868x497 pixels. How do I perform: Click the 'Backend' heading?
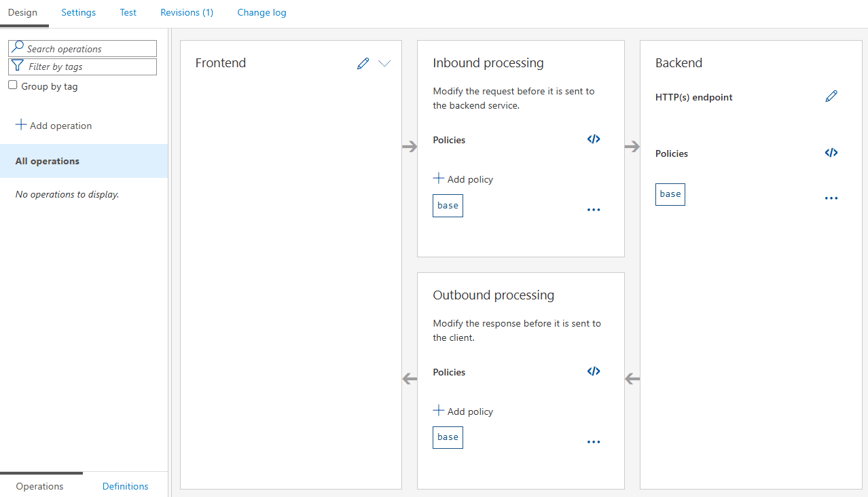679,63
